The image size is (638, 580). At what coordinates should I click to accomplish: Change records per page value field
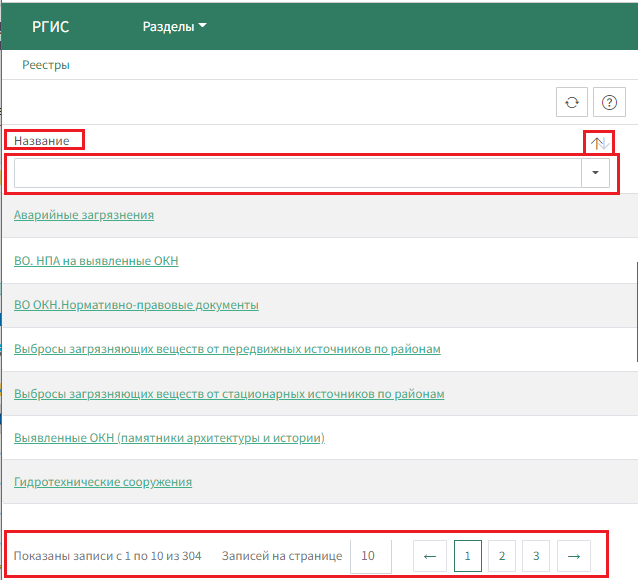pos(370,555)
